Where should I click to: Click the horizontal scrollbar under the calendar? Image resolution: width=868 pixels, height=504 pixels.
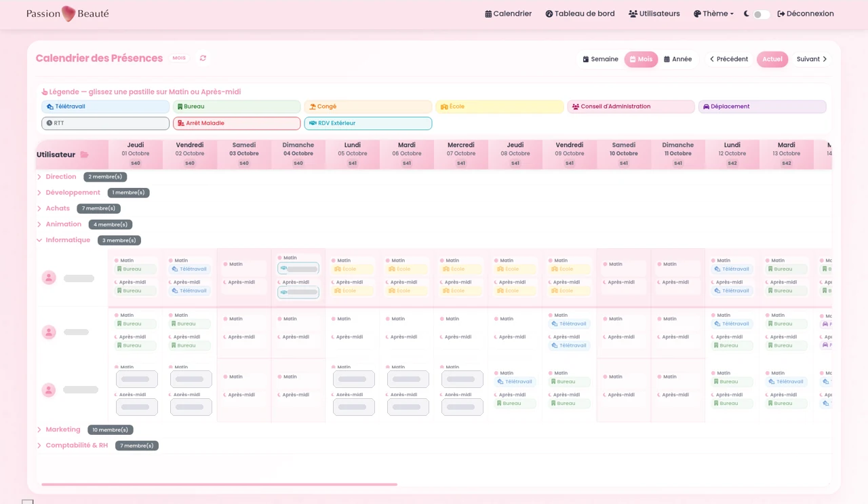(219, 484)
